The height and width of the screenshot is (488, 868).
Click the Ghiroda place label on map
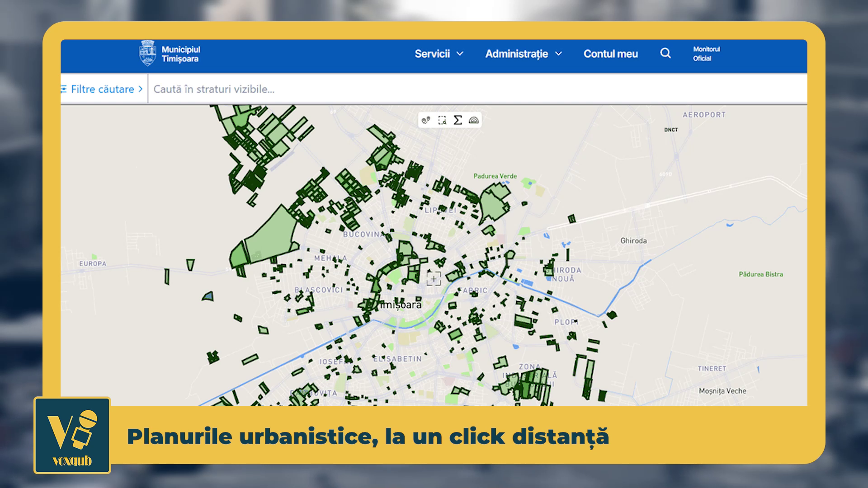[633, 241]
